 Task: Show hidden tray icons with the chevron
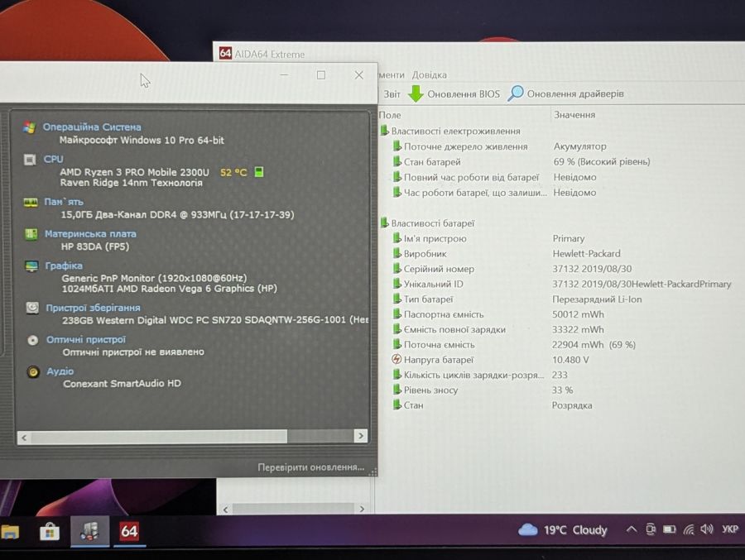pyautogui.click(x=632, y=529)
